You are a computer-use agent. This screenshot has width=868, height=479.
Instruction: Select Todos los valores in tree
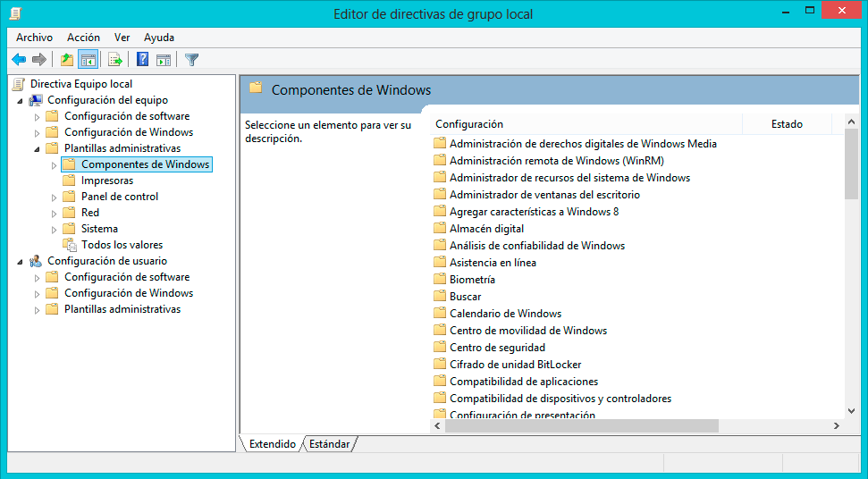(122, 245)
